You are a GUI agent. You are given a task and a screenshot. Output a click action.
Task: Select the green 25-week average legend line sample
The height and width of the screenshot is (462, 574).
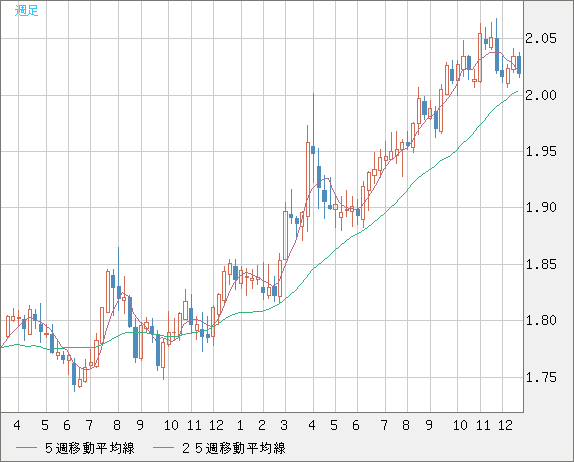(163, 448)
